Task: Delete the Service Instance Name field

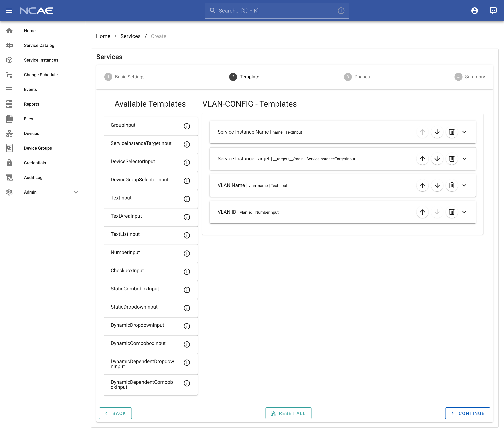Action: tap(452, 132)
